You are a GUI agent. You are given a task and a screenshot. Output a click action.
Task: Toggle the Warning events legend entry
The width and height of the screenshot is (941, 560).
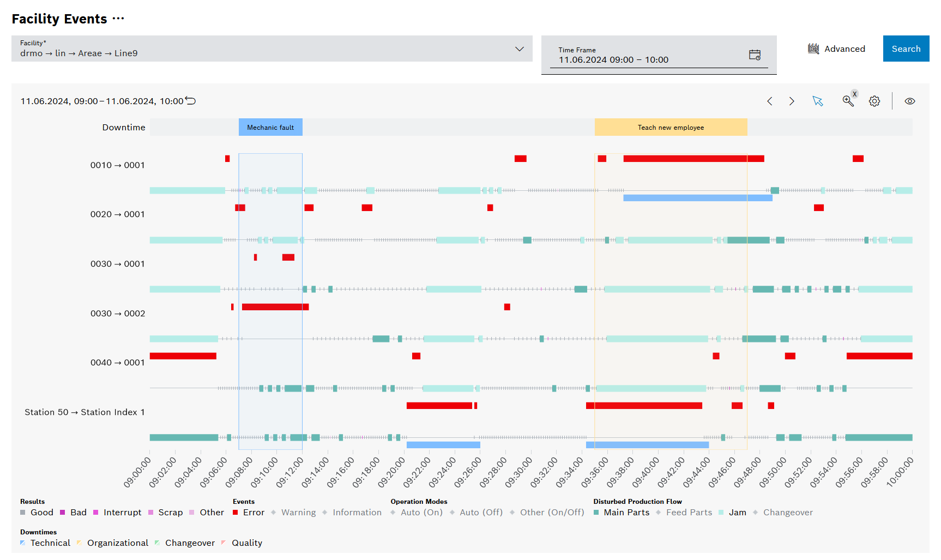299,512
